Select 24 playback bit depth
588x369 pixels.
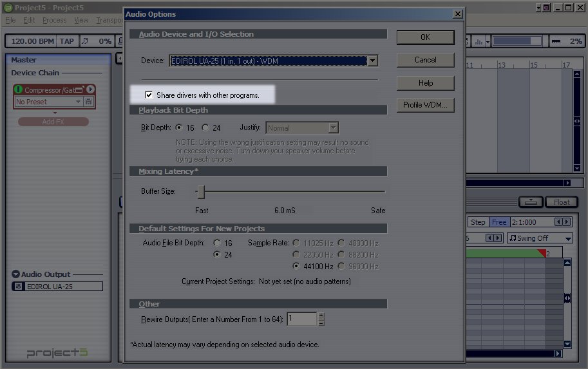coord(205,128)
